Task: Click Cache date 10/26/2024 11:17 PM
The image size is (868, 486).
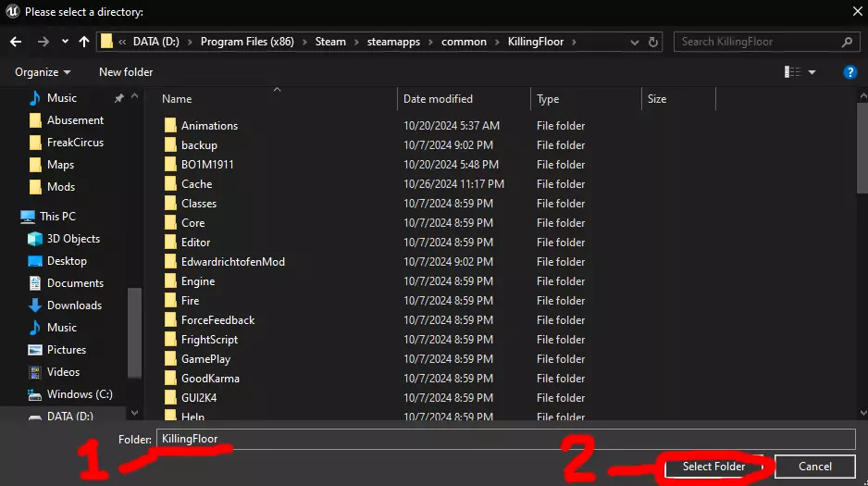Action: coord(454,184)
